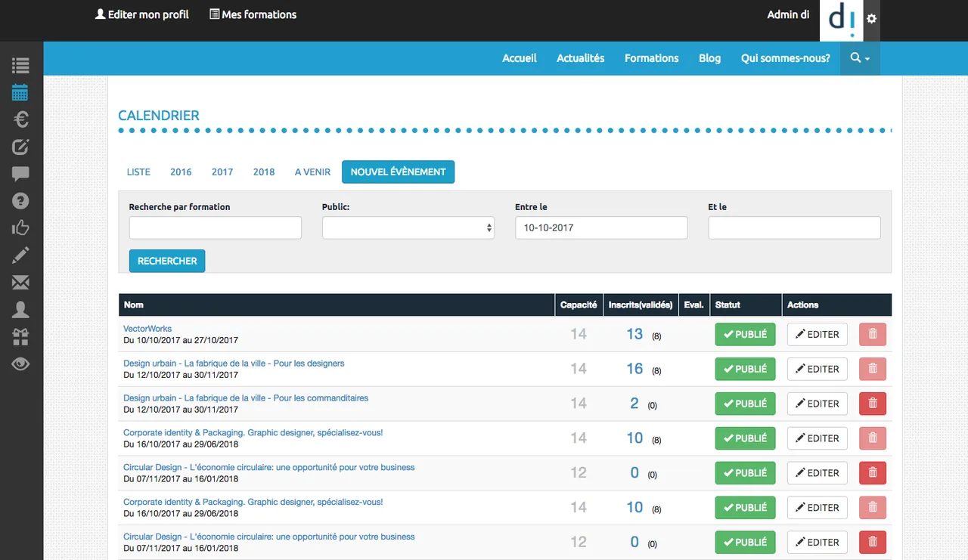The height and width of the screenshot is (560, 968).
Task: Focus the Recherche par formation field
Action: coord(216,227)
